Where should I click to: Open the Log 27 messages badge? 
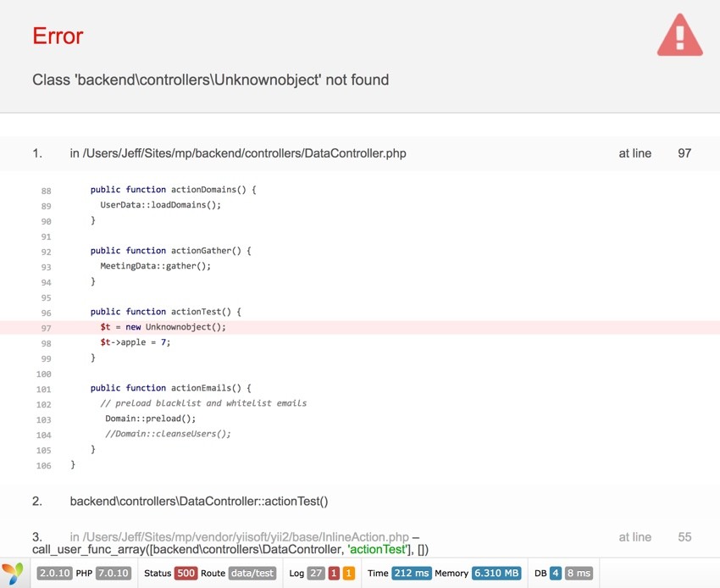(316, 573)
